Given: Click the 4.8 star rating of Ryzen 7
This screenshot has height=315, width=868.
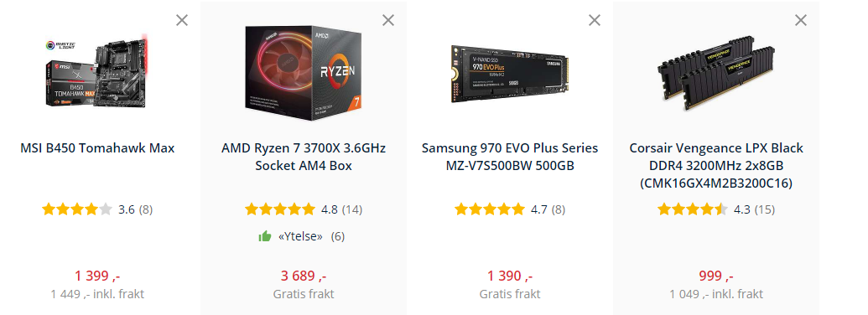Looking at the screenshot, I should (x=304, y=209).
